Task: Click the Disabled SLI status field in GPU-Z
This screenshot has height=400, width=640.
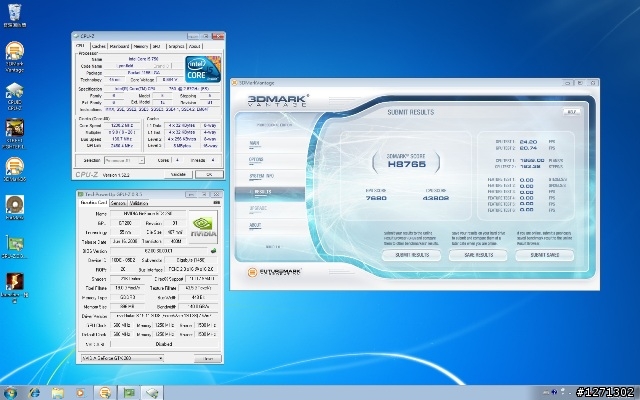Action: 164,344
